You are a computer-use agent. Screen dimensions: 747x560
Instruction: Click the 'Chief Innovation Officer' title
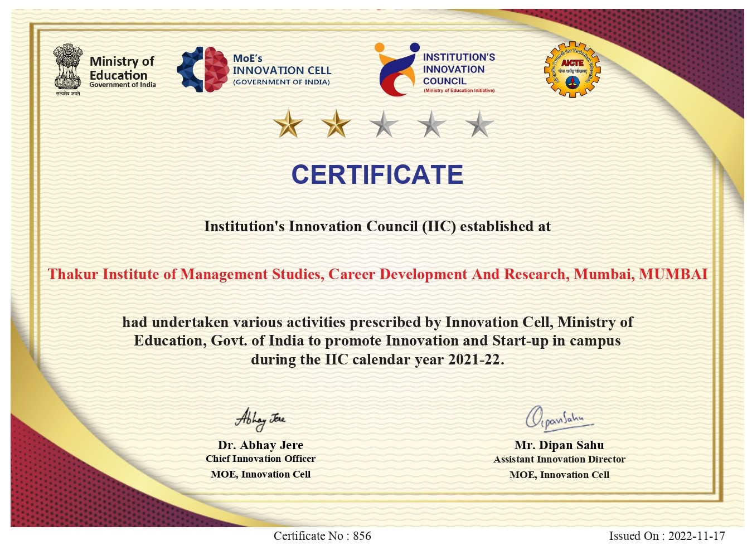click(260, 459)
